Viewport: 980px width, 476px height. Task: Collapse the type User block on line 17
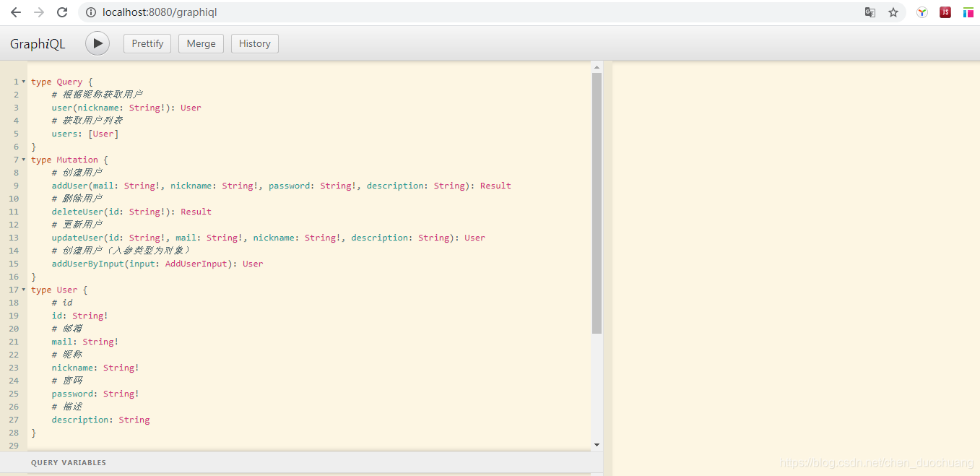tap(22, 289)
